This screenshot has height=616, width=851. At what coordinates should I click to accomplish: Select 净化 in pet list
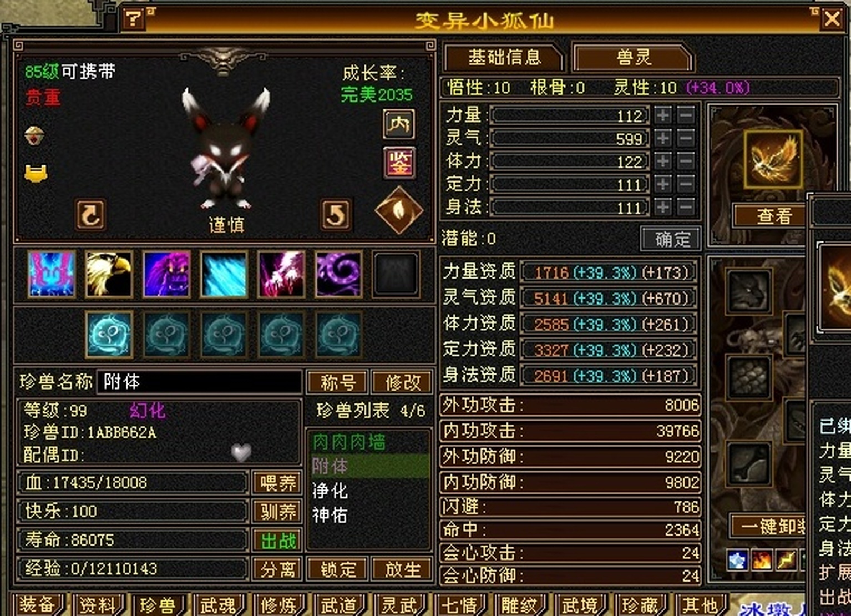point(330,491)
